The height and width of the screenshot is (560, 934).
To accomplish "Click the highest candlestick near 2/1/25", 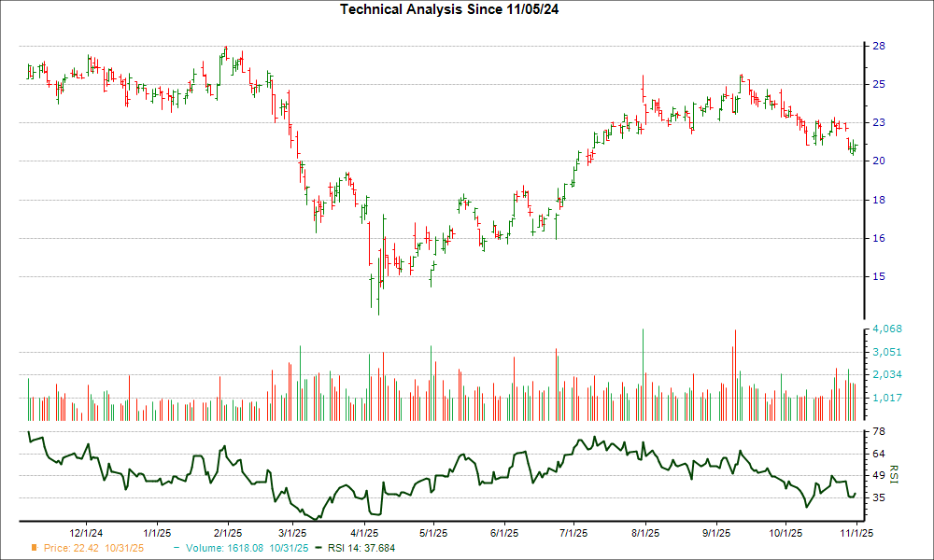I will [x=225, y=51].
